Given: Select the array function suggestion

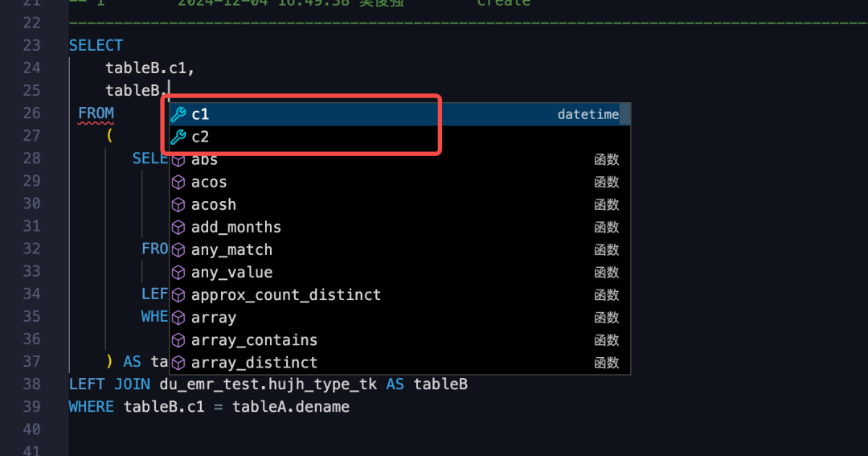Looking at the screenshot, I should tap(213, 318).
